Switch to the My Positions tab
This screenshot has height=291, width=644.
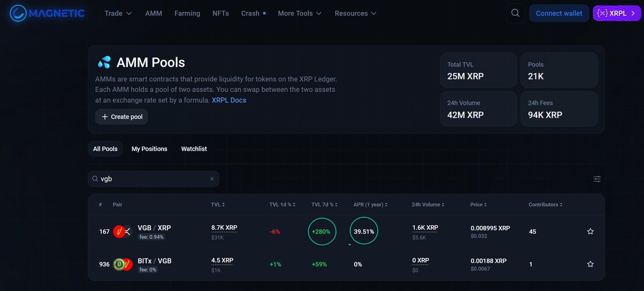pyautogui.click(x=149, y=148)
